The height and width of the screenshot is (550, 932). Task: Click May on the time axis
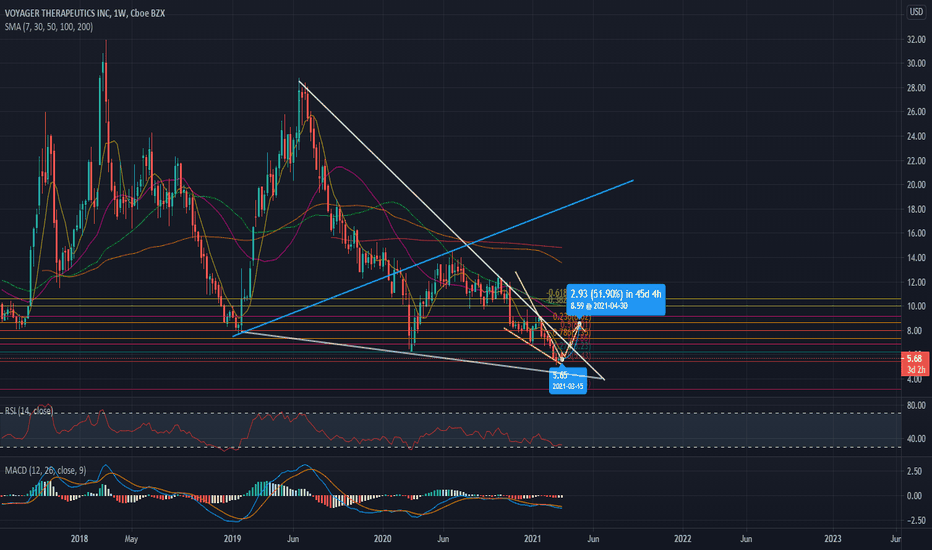tap(131, 539)
